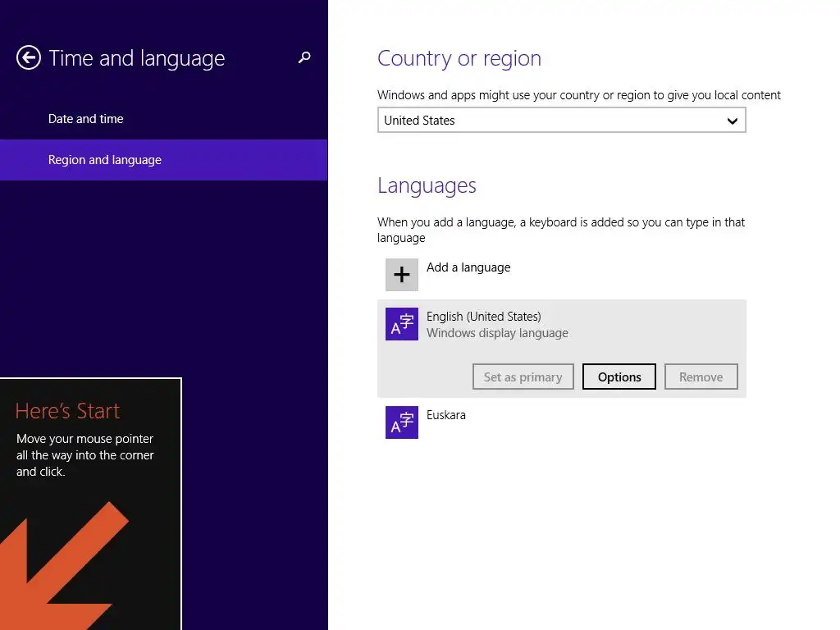Click the English (United States) entry text
The image size is (840, 630).
pos(484,317)
